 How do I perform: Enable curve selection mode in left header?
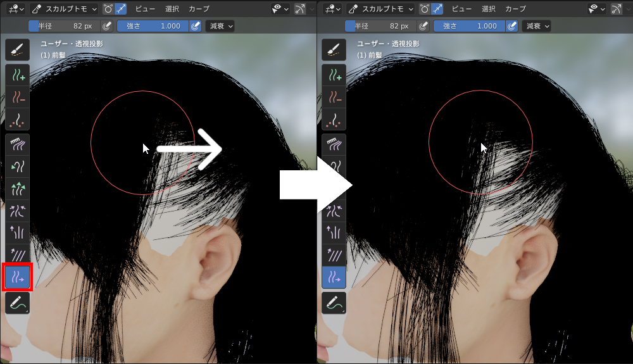pyautogui.click(x=120, y=9)
